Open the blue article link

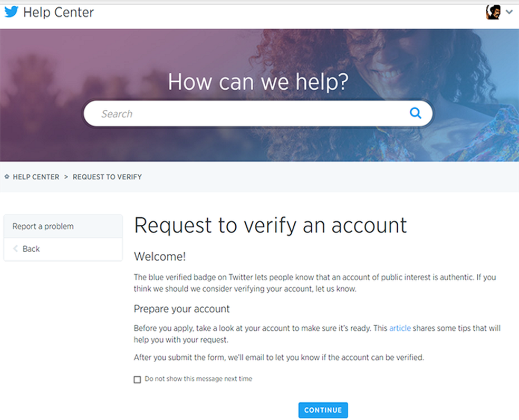click(400, 328)
